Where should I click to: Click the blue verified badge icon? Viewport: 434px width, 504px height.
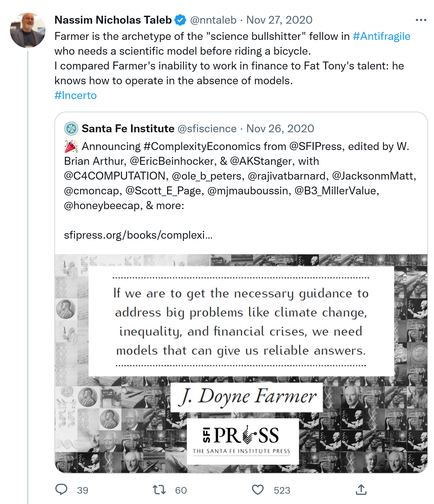(x=180, y=20)
